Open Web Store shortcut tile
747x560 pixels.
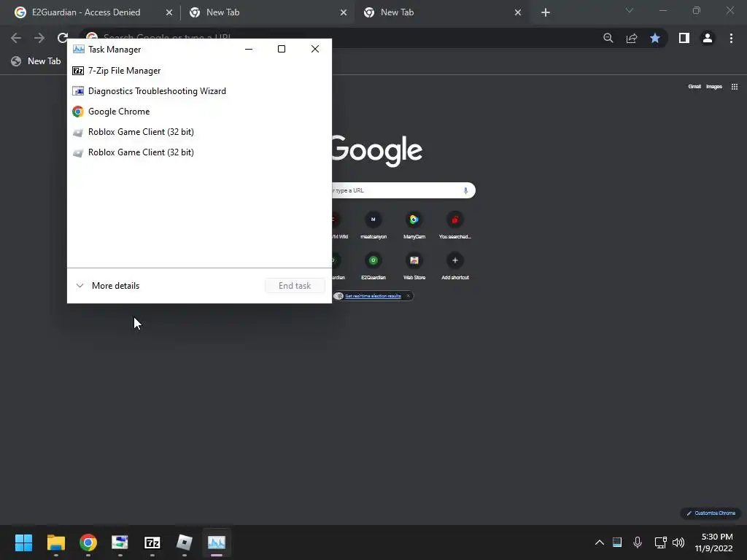click(x=414, y=266)
